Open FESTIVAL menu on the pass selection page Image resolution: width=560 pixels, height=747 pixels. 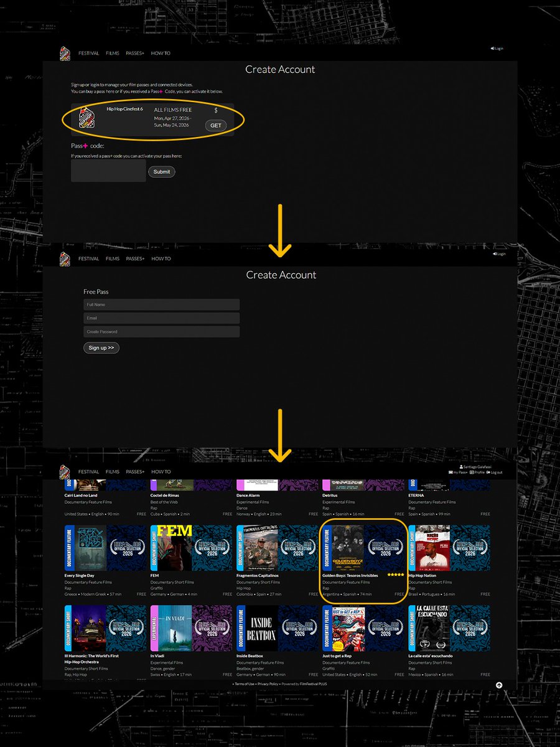tap(88, 54)
